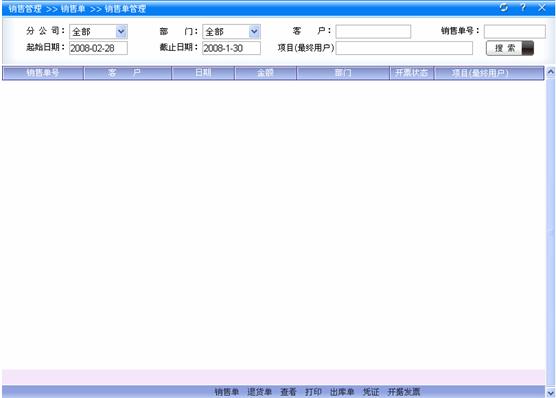Click 凭证 in the bottom bar

click(x=371, y=392)
